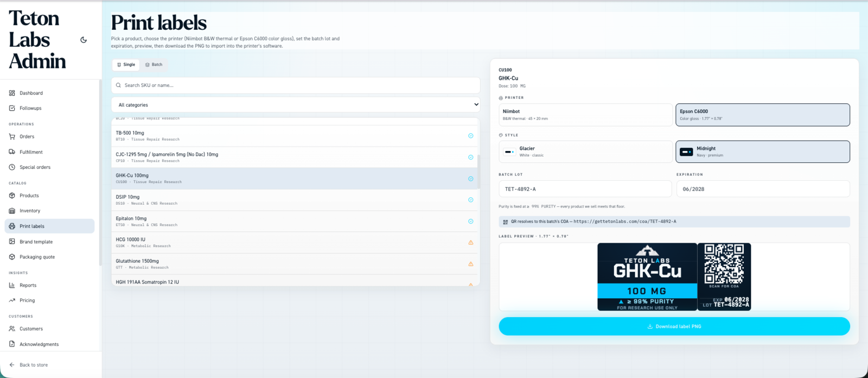Click warning icon on Glutathione 1500mg row
The width and height of the screenshot is (868, 378).
point(470,264)
